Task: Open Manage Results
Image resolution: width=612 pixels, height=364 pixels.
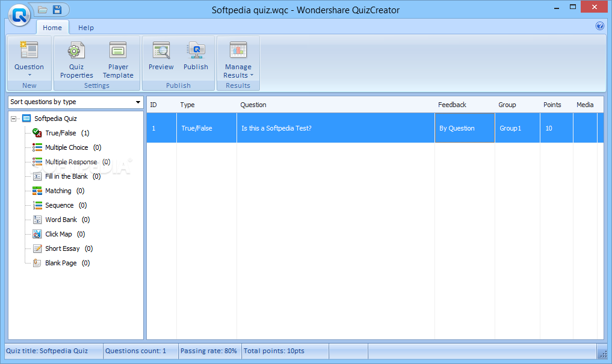Action: (238, 60)
